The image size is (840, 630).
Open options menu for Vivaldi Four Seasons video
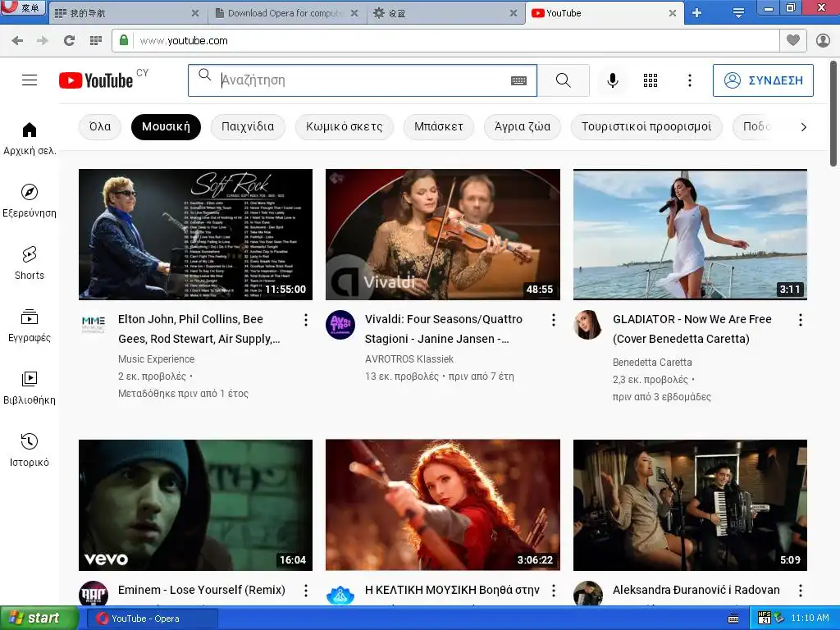554,320
